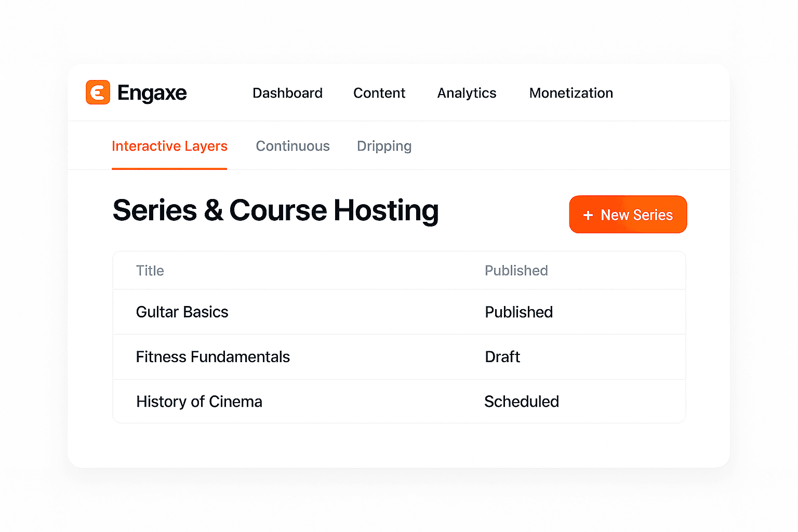Click the Draft status of Fitness Fundamentals

[502, 357]
